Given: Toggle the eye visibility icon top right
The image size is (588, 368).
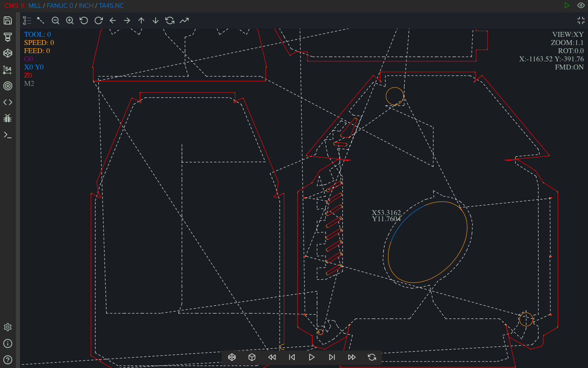Looking at the screenshot, I should click(x=581, y=5).
